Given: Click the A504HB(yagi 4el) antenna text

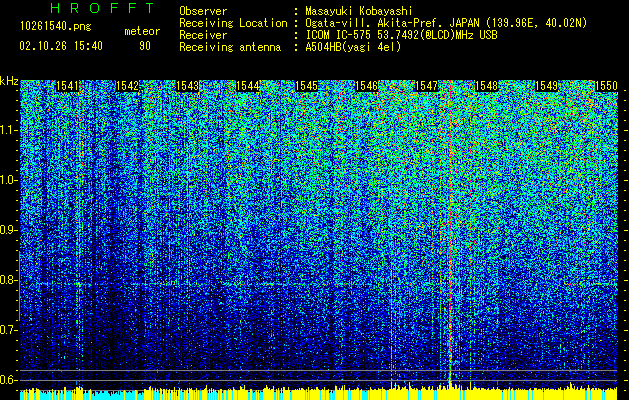Looking at the screenshot, I should point(353,47).
